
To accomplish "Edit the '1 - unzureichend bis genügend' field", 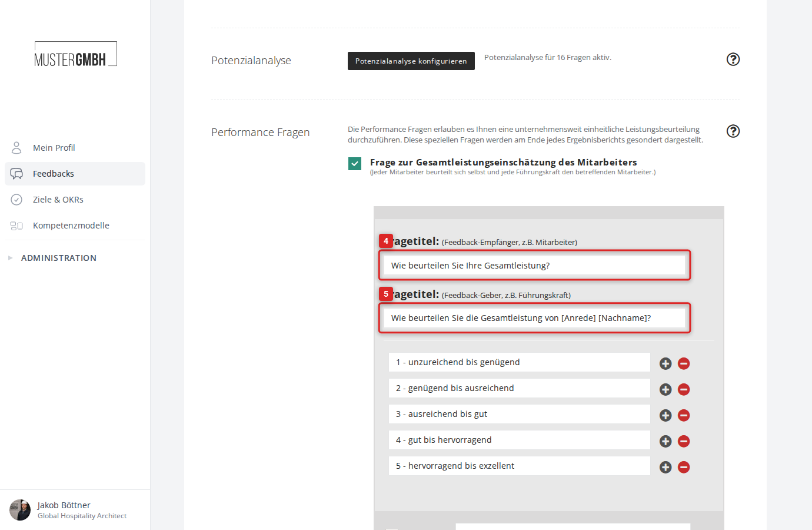I will click(x=520, y=362).
